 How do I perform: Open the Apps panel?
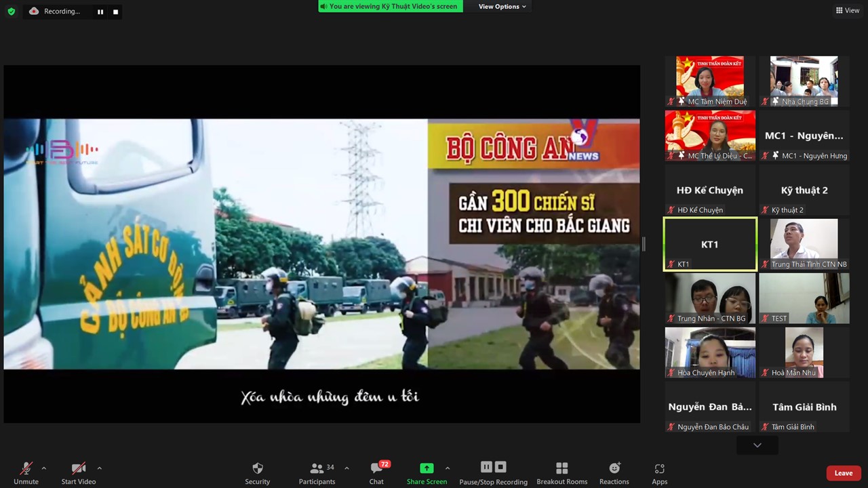click(x=660, y=473)
